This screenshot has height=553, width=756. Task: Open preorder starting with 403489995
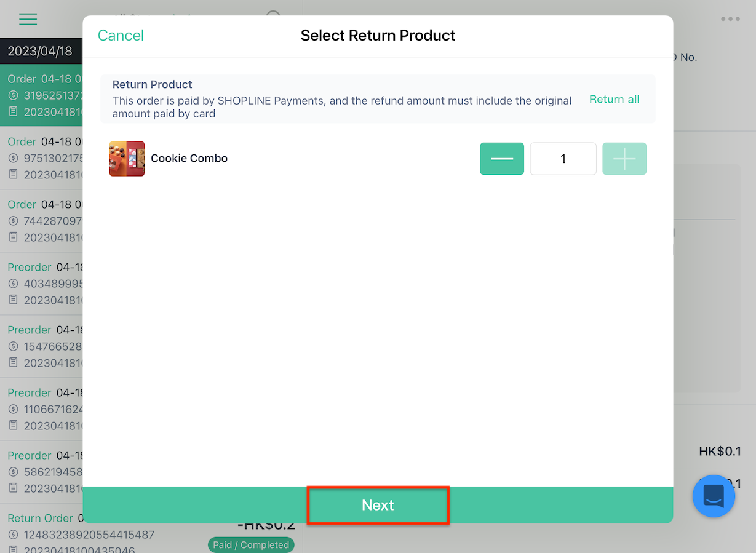(x=41, y=284)
